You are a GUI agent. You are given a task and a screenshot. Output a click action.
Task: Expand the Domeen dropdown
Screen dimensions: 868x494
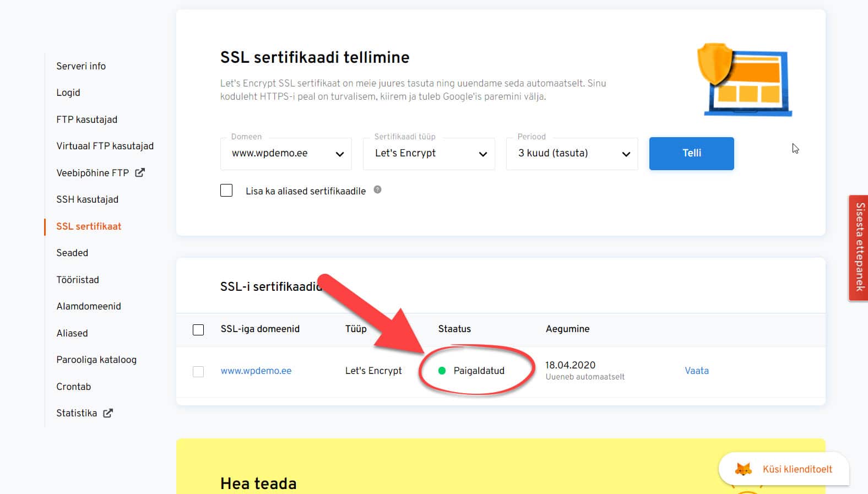(x=286, y=154)
